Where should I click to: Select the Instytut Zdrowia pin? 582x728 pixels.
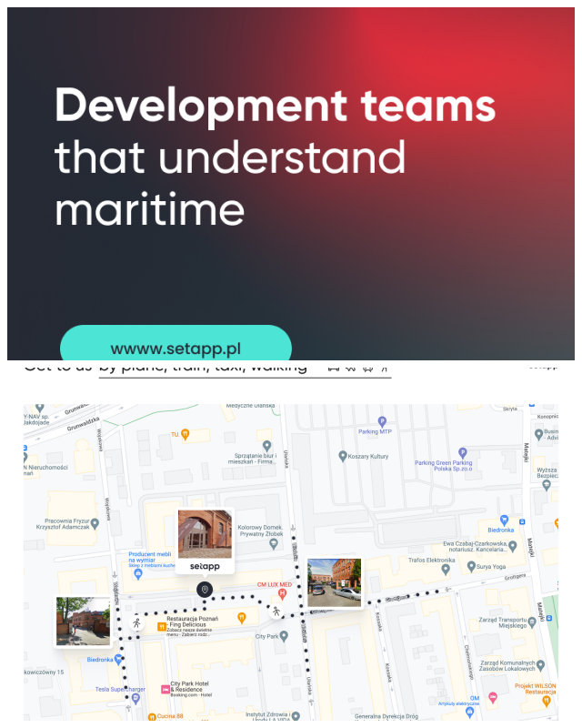[x=296, y=716]
